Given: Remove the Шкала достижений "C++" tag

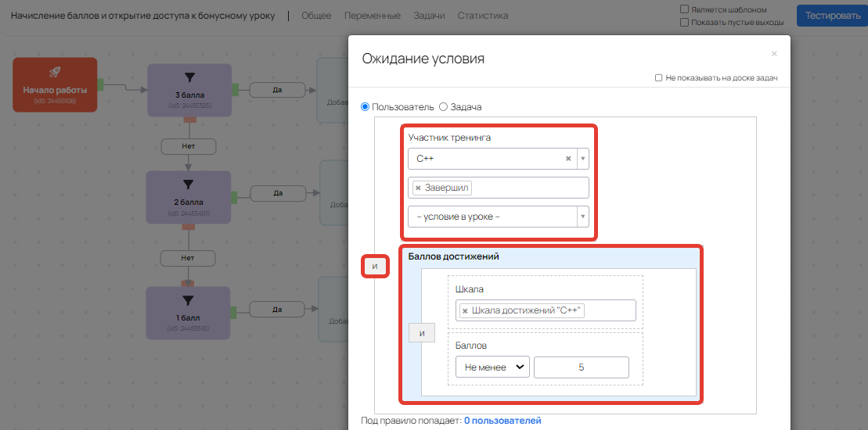Looking at the screenshot, I should point(465,310).
